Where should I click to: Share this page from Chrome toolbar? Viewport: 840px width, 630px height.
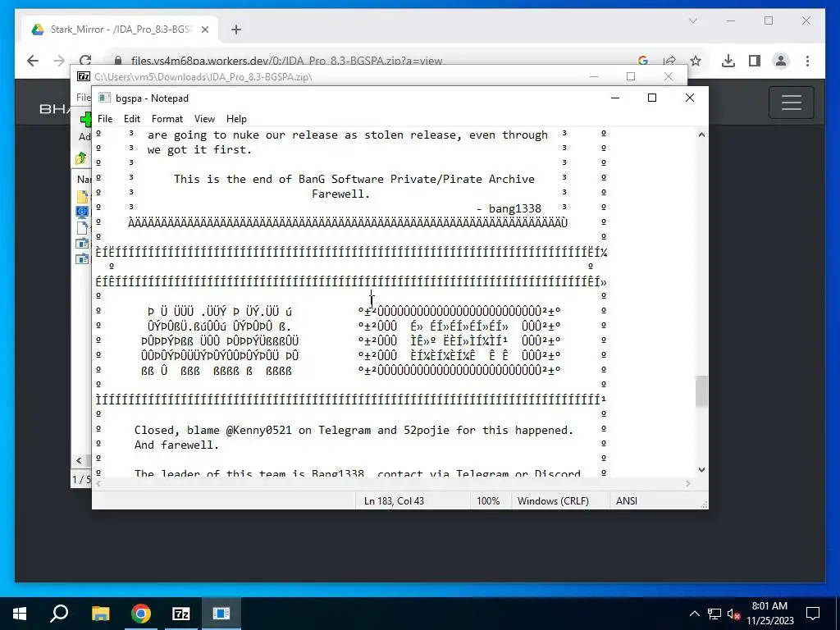point(669,61)
